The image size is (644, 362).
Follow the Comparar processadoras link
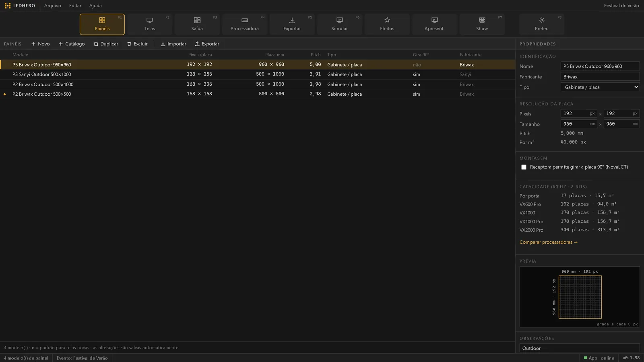tap(549, 242)
